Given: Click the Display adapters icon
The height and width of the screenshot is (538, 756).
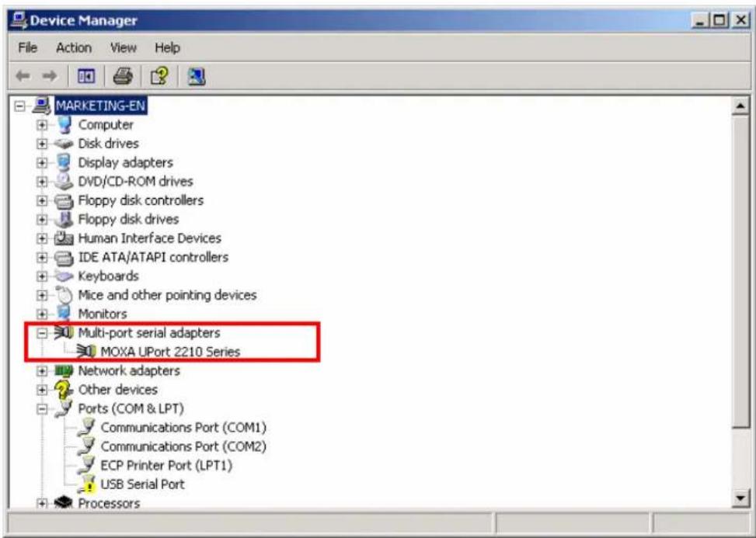Looking at the screenshot, I should tap(63, 162).
